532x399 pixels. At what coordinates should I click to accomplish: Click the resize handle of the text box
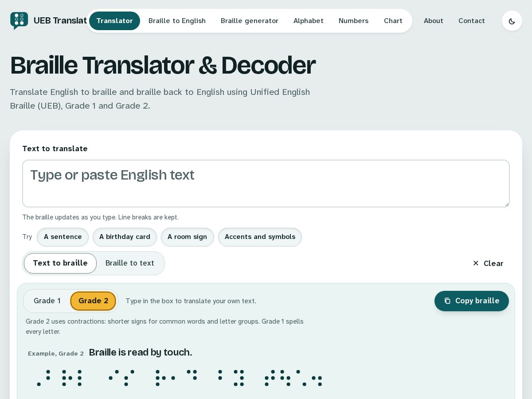point(506,204)
